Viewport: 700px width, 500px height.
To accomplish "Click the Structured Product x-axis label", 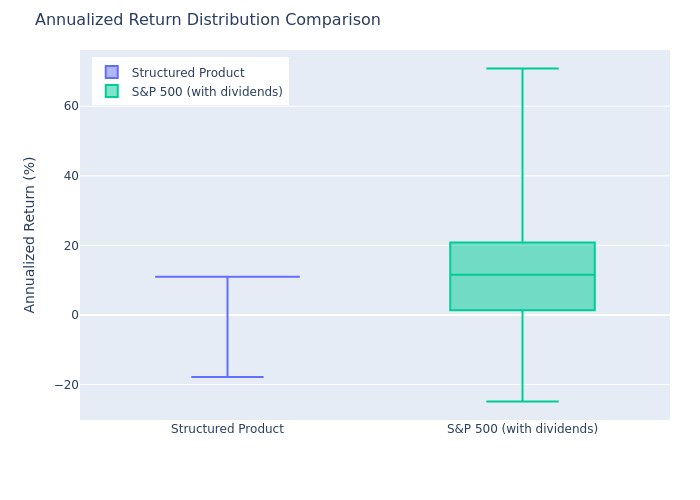I will click(x=228, y=429).
